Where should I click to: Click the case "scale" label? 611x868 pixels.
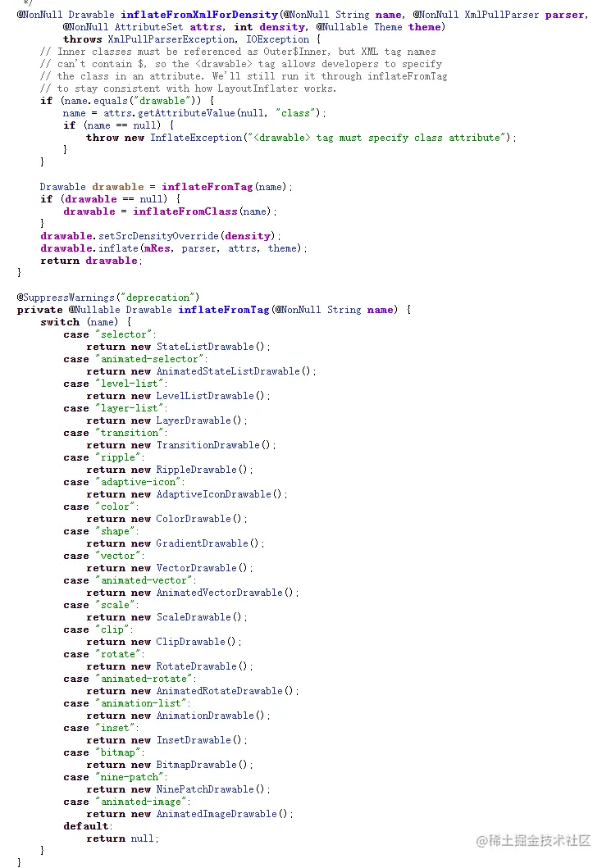pos(101,605)
